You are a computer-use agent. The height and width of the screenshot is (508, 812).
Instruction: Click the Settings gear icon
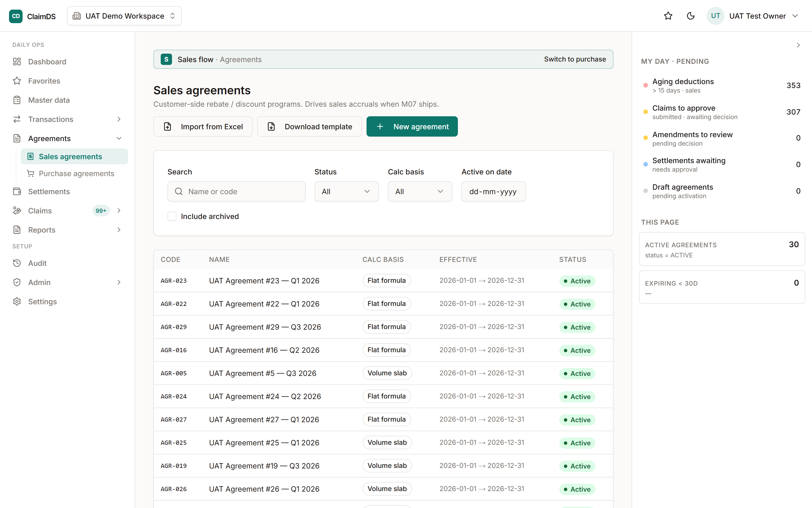(x=17, y=301)
